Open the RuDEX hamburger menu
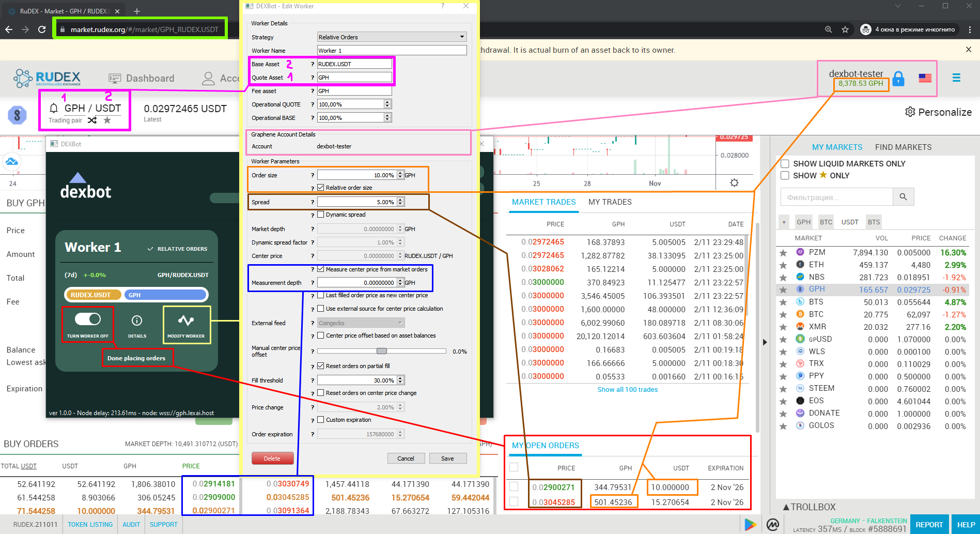980x534 pixels. 956,78
